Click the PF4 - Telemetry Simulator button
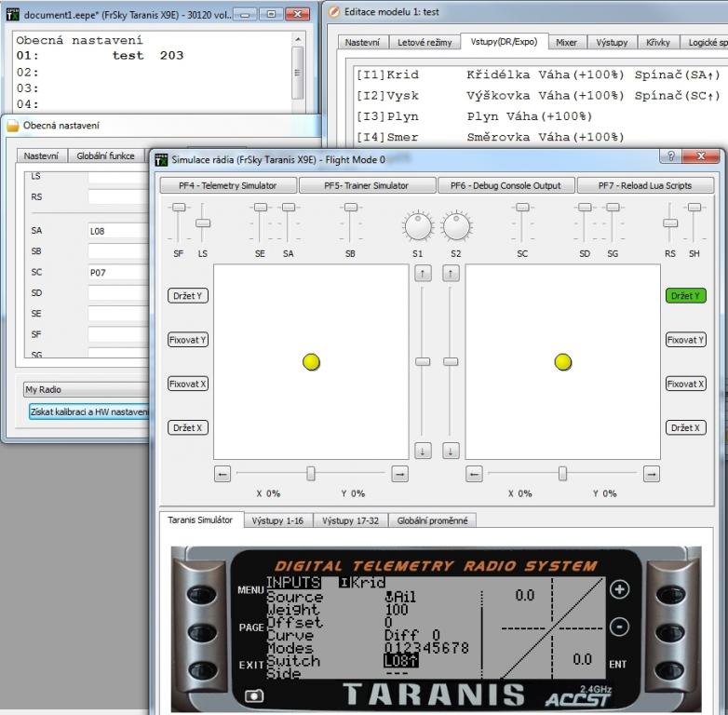This screenshot has width=728, height=715. point(227,185)
